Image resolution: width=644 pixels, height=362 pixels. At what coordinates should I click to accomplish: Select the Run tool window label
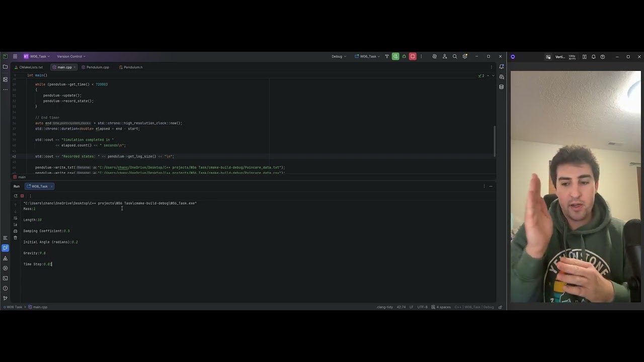17,187
